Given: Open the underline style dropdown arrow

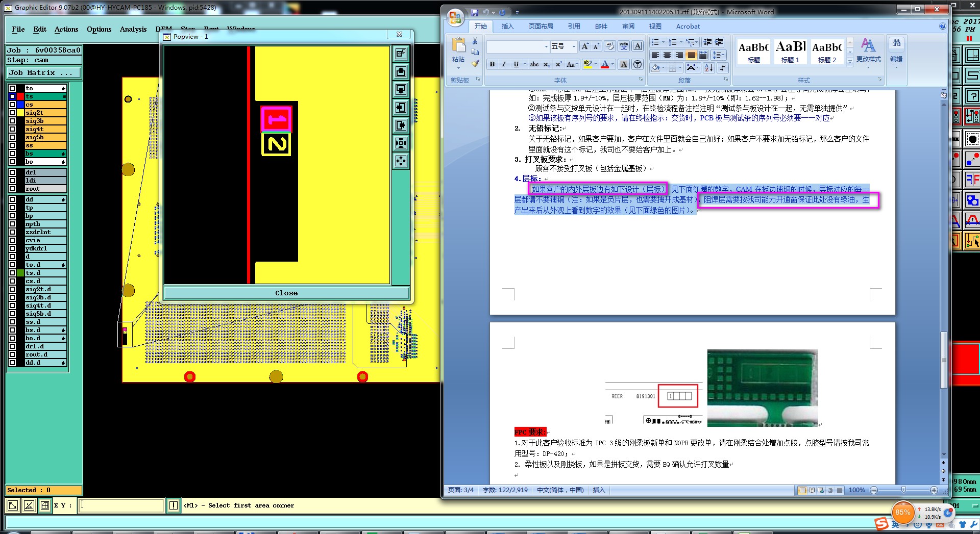Looking at the screenshot, I should [x=524, y=64].
